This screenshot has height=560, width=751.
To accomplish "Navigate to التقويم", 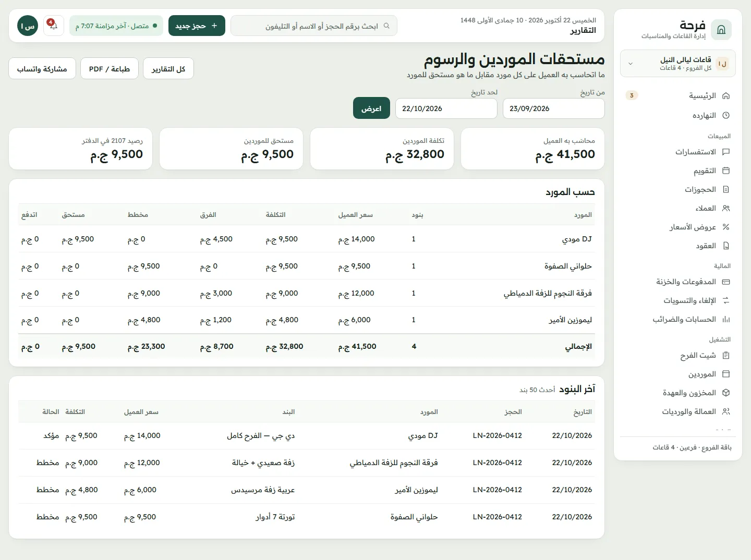I will click(678, 171).
